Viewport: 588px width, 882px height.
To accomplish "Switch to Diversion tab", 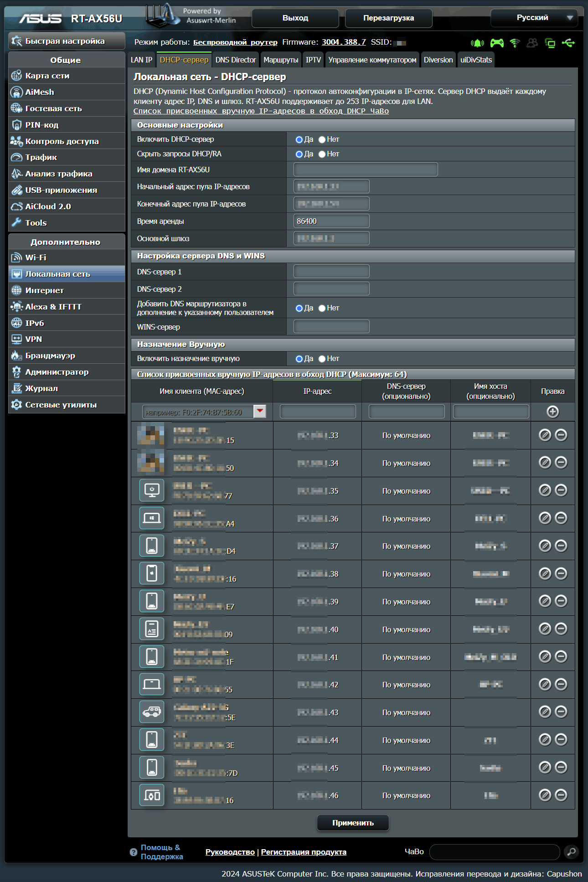I will (x=438, y=60).
